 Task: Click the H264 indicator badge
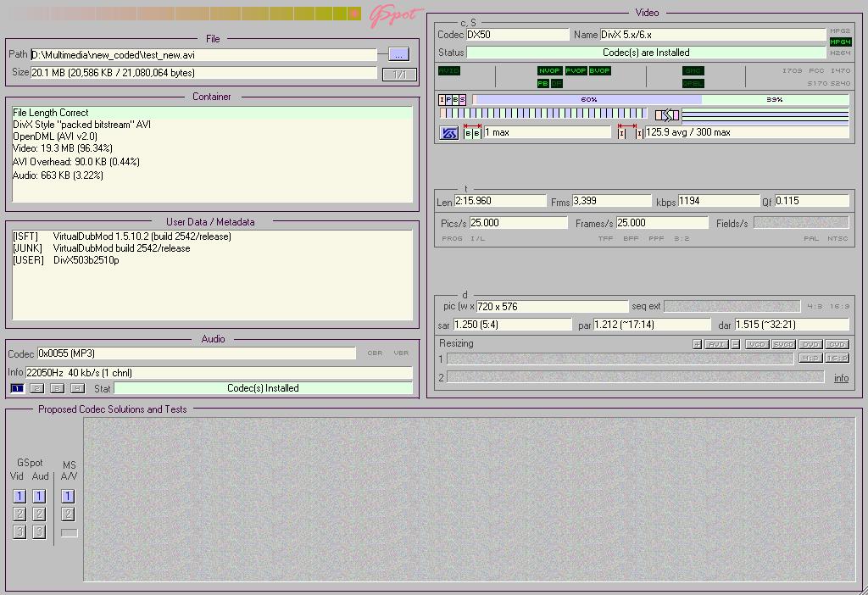coord(840,53)
